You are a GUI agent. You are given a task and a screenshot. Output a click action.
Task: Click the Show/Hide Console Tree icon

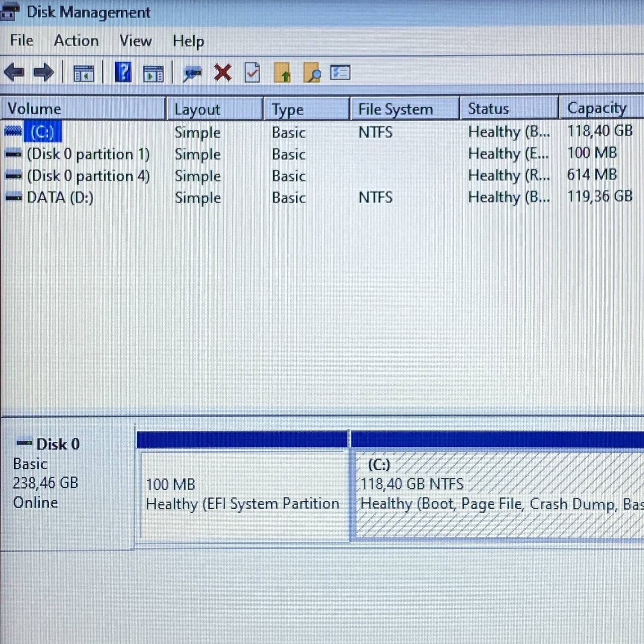(x=84, y=73)
